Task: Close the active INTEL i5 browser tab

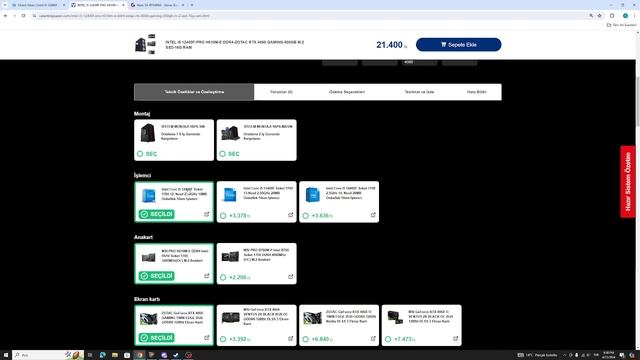Action: 123,5
